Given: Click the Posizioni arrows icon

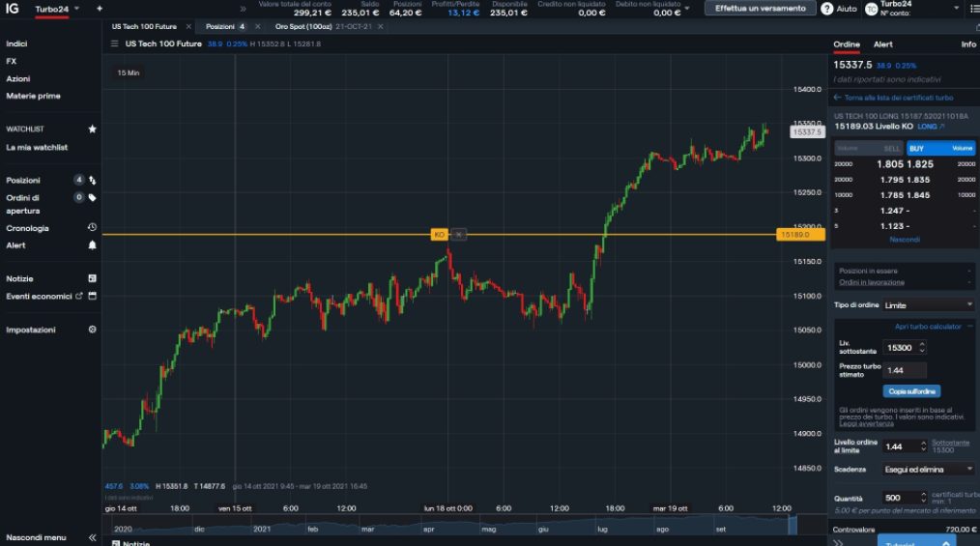Looking at the screenshot, I should (x=93, y=181).
